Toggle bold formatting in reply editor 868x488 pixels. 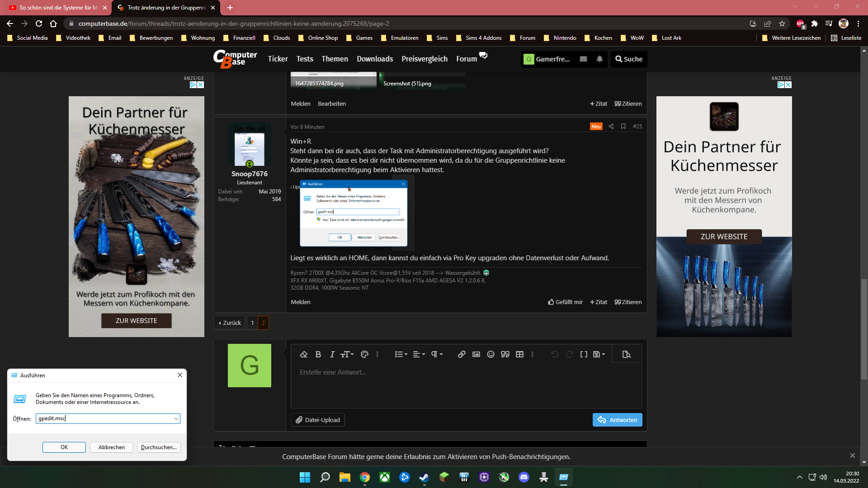pos(318,355)
